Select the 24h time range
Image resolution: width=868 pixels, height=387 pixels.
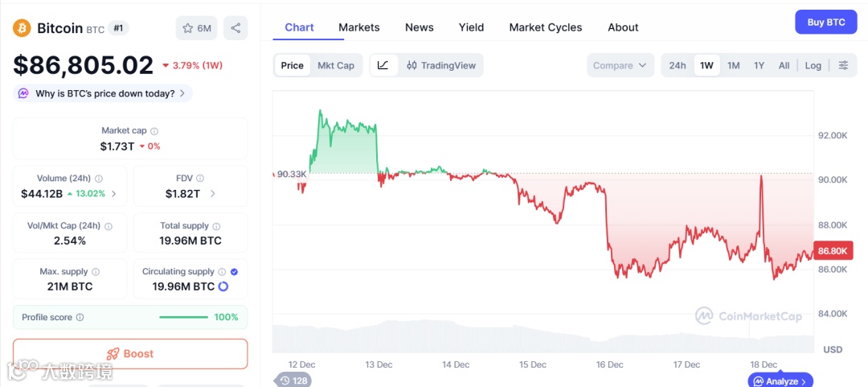click(678, 65)
